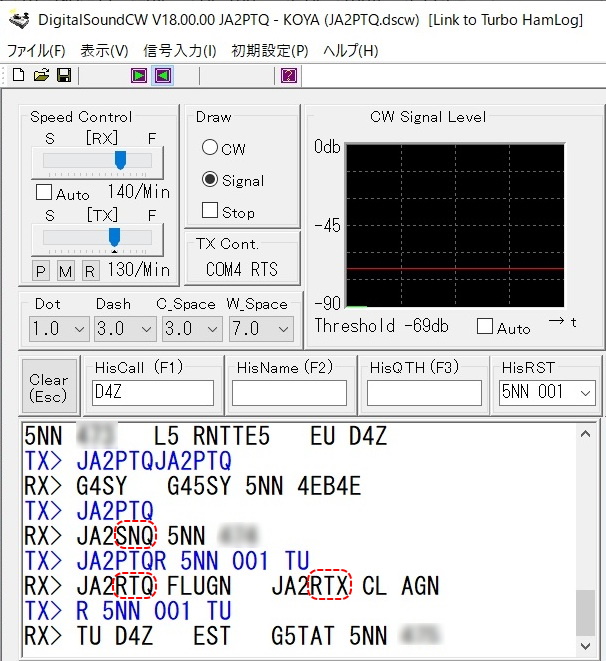Save using the floppy disk icon
The image size is (606, 661).
tap(64, 75)
